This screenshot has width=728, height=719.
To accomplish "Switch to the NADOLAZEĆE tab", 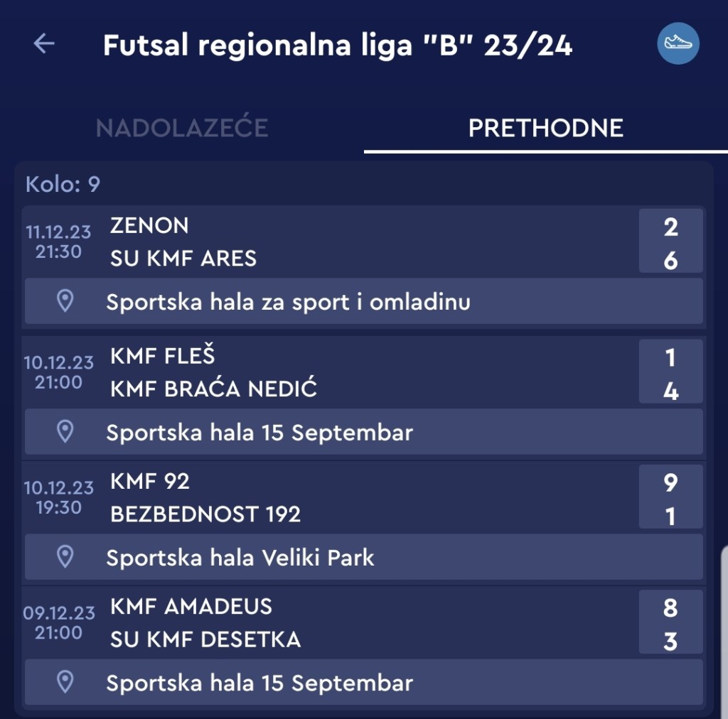I will pyautogui.click(x=182, y=128).
